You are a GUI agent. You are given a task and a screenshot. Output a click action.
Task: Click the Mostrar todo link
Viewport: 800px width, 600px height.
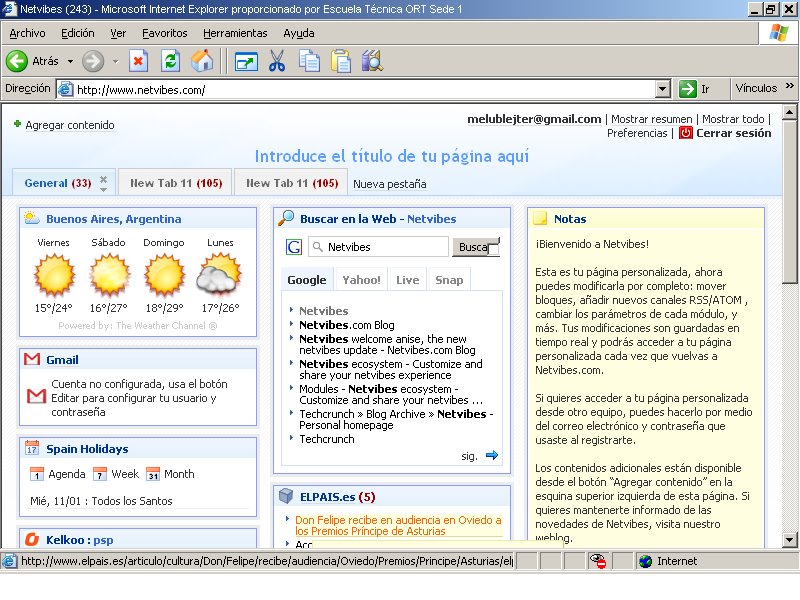tap(733, 119)
